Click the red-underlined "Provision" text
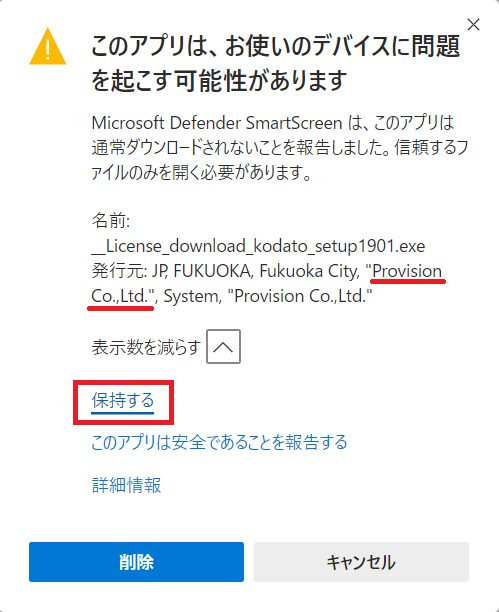This screenshot has width=499, height=612. (x=407, y=271)
